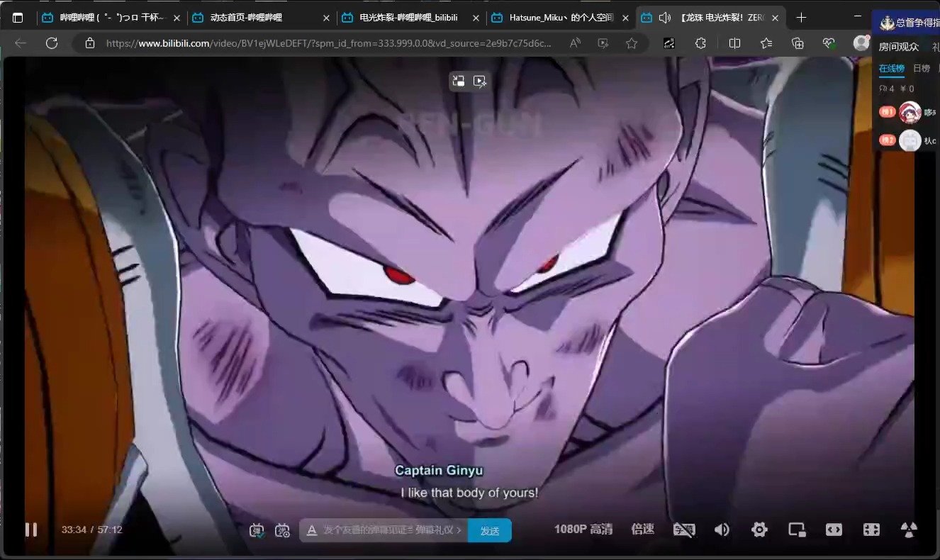Open the player settings gear
This screenshot has width=940, height=560.
click(x=759, y=530)
